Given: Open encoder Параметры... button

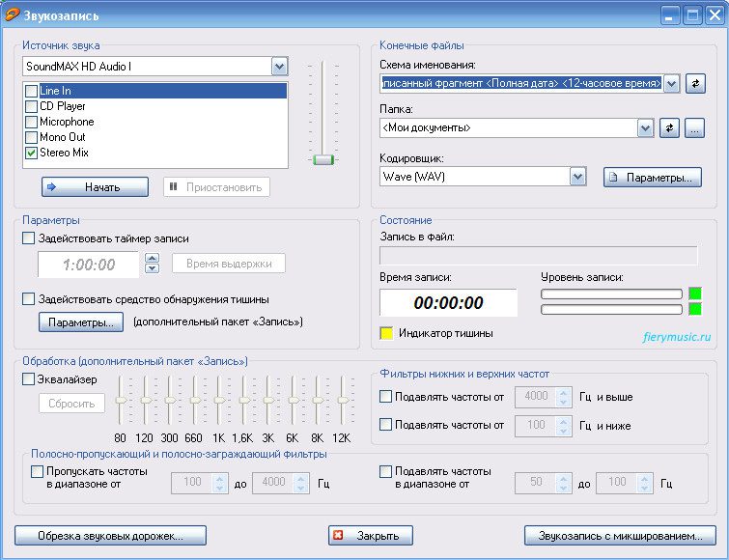Looking at the screenshot, I should click(653, 178).
